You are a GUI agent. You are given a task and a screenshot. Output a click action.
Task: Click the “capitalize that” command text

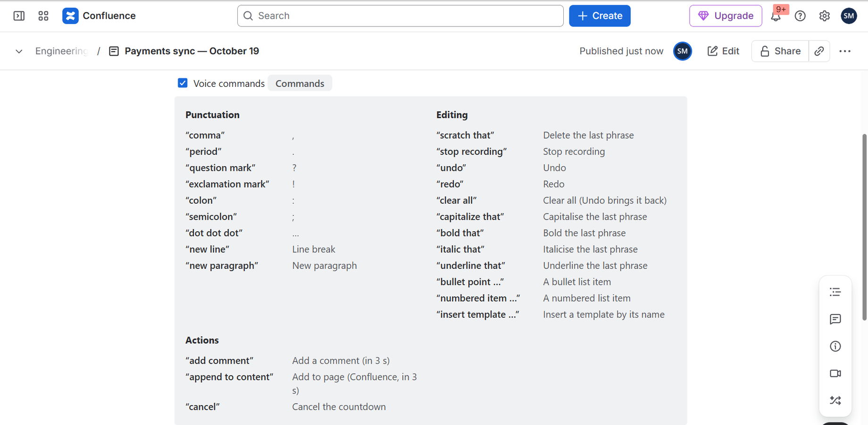pos(470,217)
